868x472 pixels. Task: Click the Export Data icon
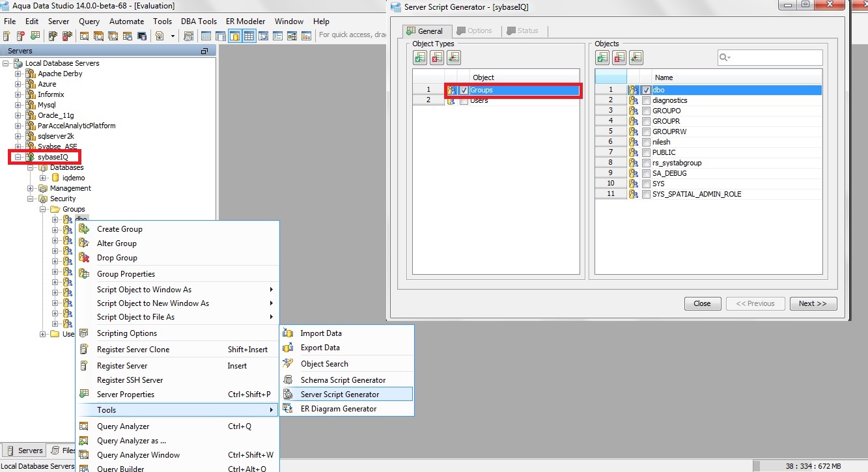(x=288, y=347)
